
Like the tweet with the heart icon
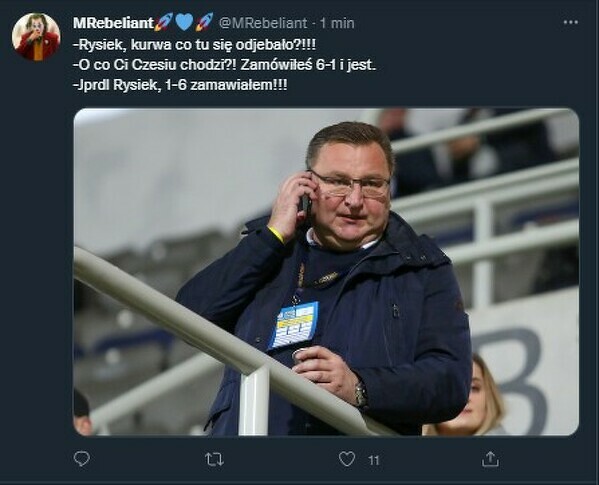347,459
